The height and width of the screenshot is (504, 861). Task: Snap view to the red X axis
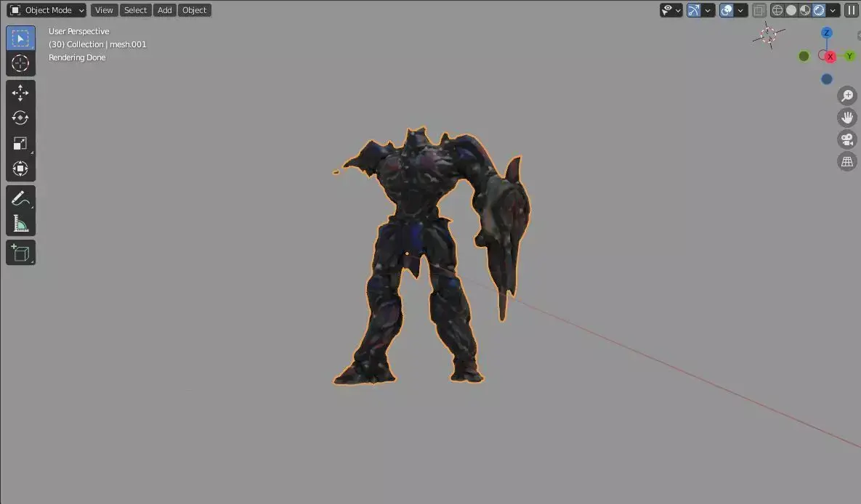(x=830, y=57)
